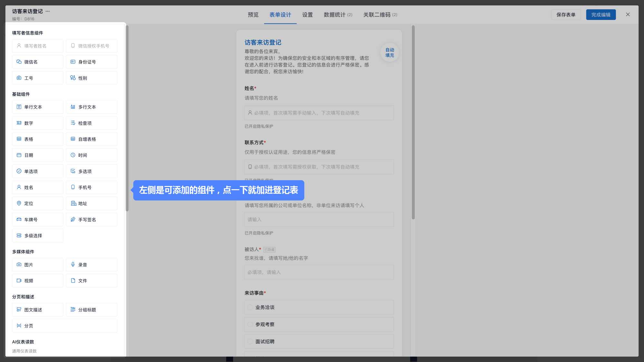Open the 数据统计 tab
The image size is (644, 362).
pyautogui.click(x=338, y=15)
